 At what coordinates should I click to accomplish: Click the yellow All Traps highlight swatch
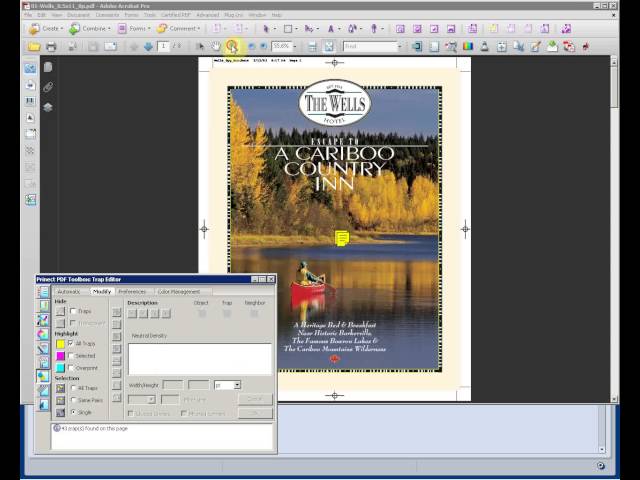click(x=60, y=344)
